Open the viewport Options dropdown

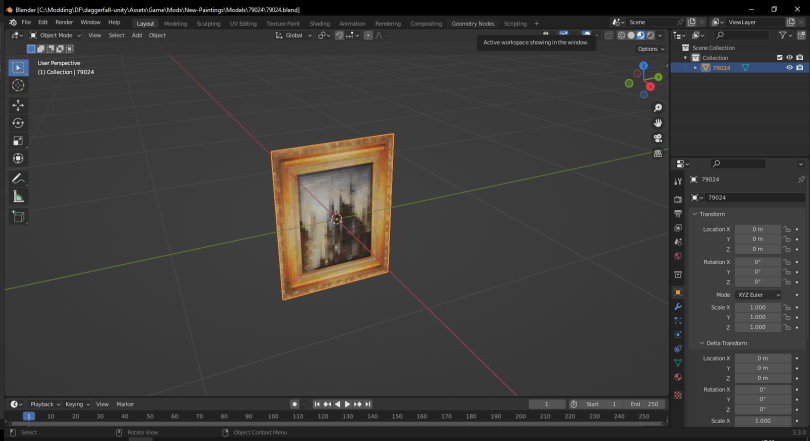pos(650,49)
